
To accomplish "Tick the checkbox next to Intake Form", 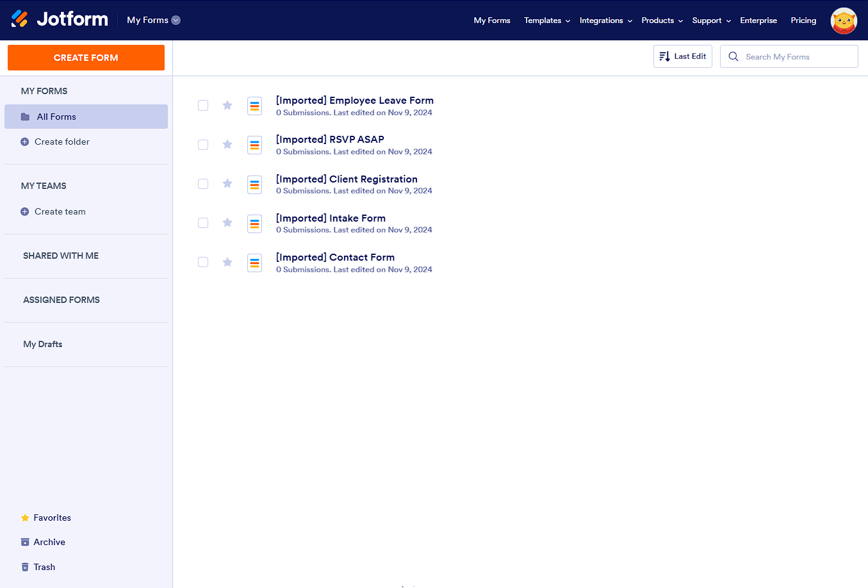I will point(203,223).
